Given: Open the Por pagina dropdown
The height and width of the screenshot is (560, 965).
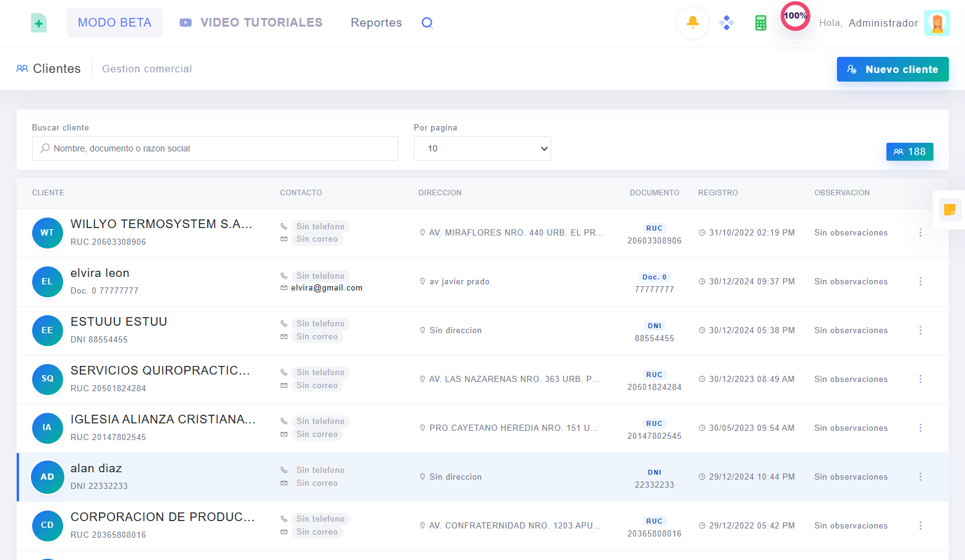Looking at the screenshot, I should [482, 148].
